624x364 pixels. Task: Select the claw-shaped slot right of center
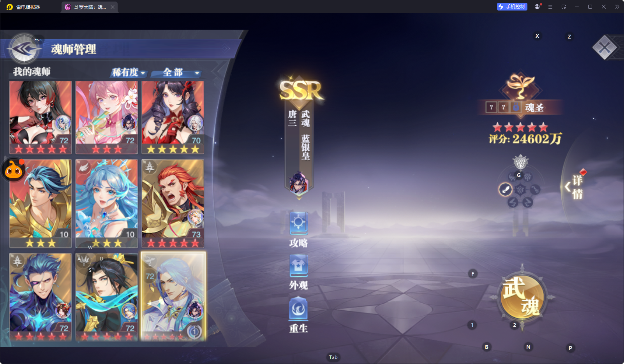tap(535, 190)
